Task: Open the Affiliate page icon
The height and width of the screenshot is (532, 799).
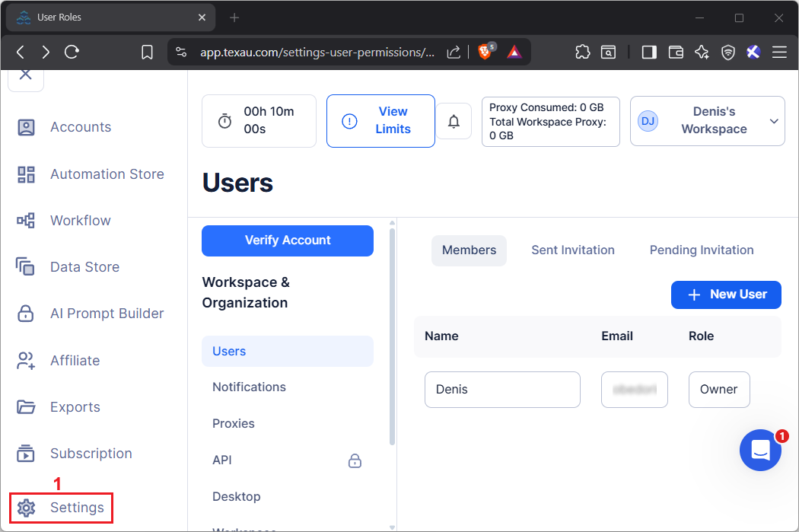Action: coord(27,361)
